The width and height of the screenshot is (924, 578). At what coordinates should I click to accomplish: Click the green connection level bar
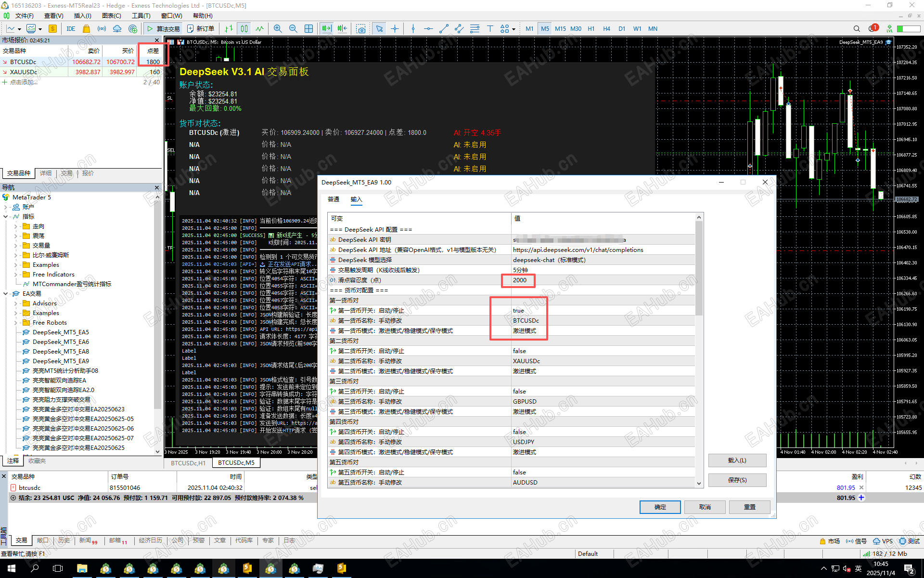coord(909,29)
